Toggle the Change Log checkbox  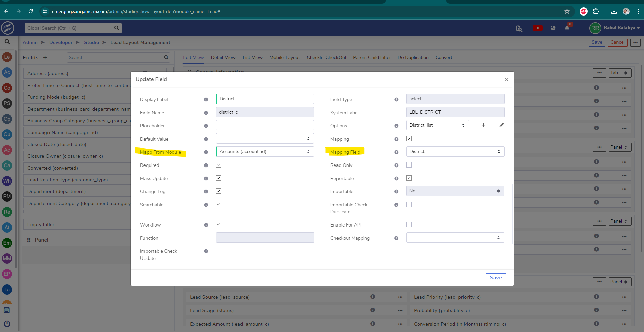(x=219, y=191)
